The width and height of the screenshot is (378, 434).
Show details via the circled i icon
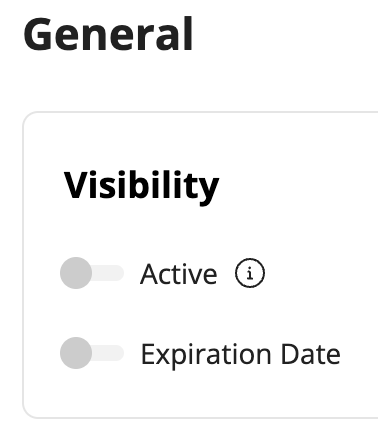(x=250, y=273)
